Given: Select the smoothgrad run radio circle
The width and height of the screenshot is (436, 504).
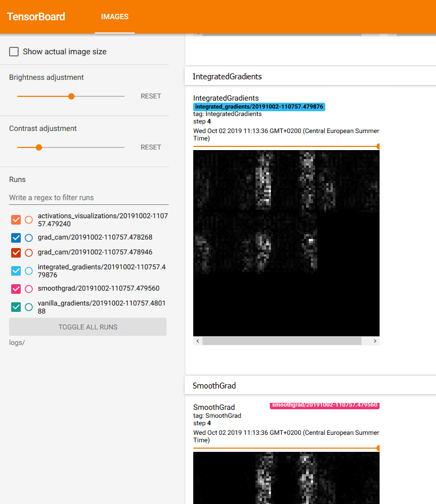Looking at the screenshot, I should (29, 288).
